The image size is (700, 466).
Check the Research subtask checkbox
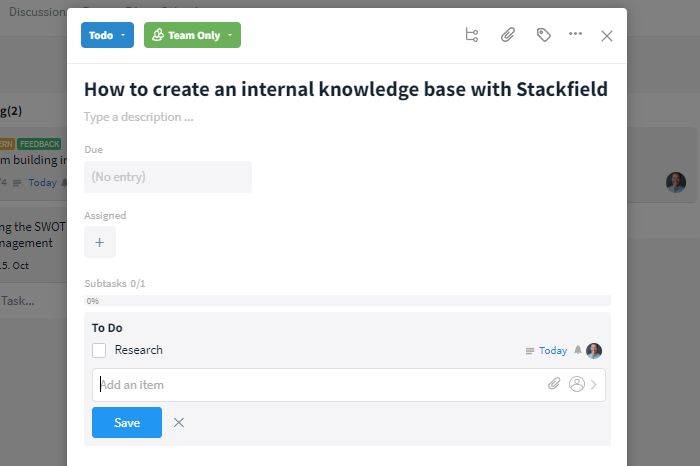99,350
